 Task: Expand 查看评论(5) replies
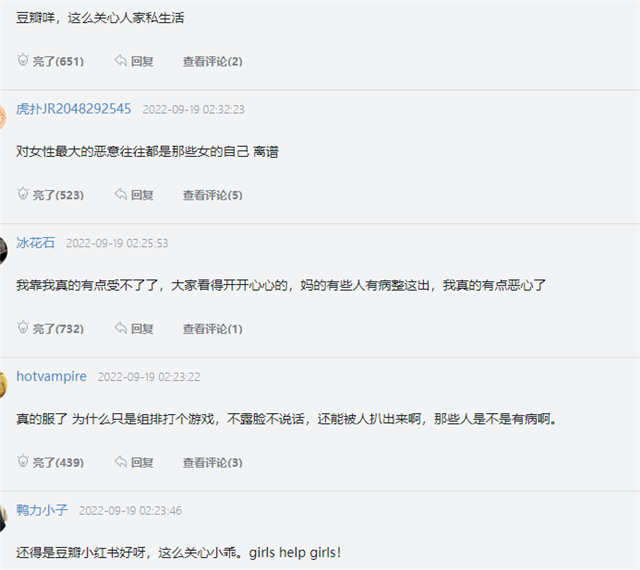(212, 195)
